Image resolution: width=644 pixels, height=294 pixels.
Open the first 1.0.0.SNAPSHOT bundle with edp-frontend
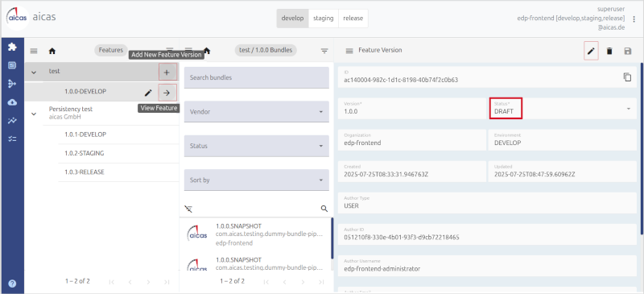point(254,234)
